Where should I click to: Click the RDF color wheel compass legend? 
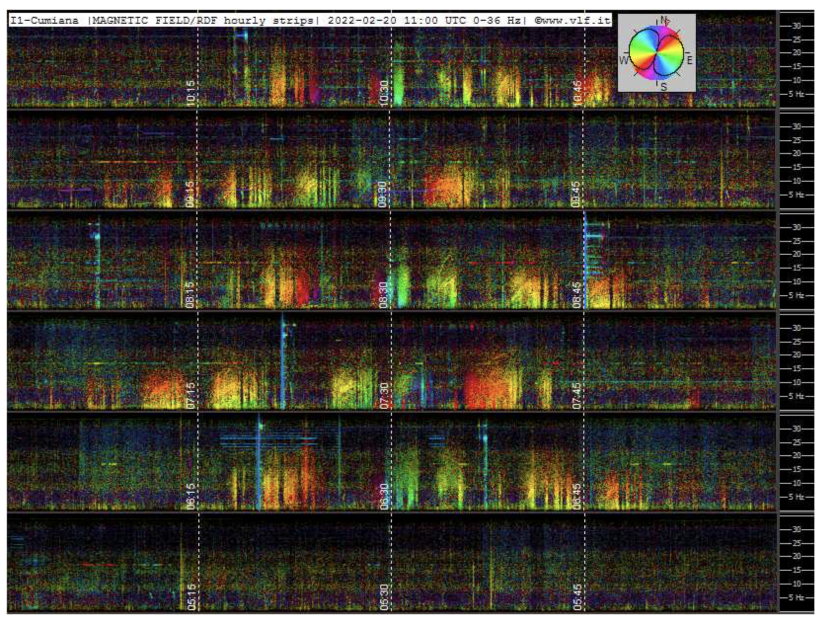click(657, 53)
